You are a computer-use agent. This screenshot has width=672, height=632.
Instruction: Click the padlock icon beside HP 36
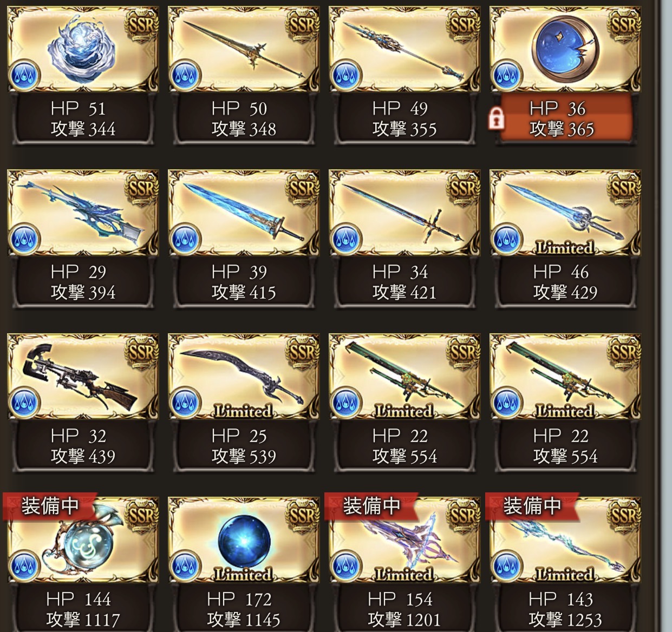click(495, 118)
